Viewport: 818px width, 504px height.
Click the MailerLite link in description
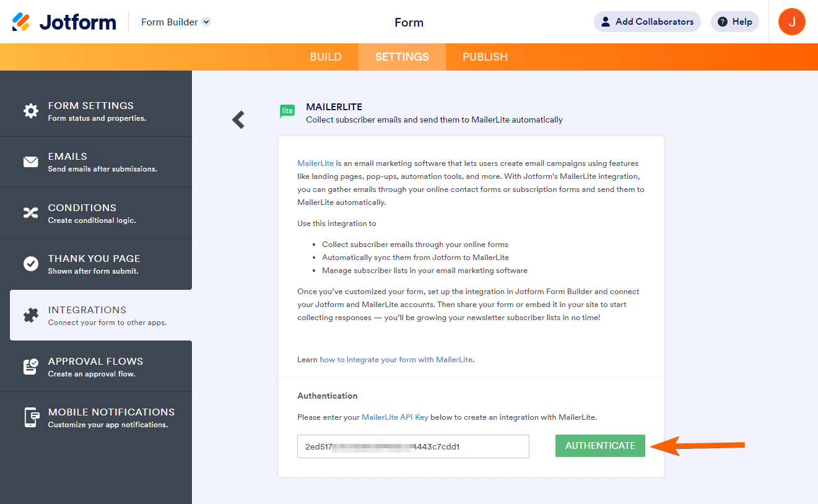316,163
